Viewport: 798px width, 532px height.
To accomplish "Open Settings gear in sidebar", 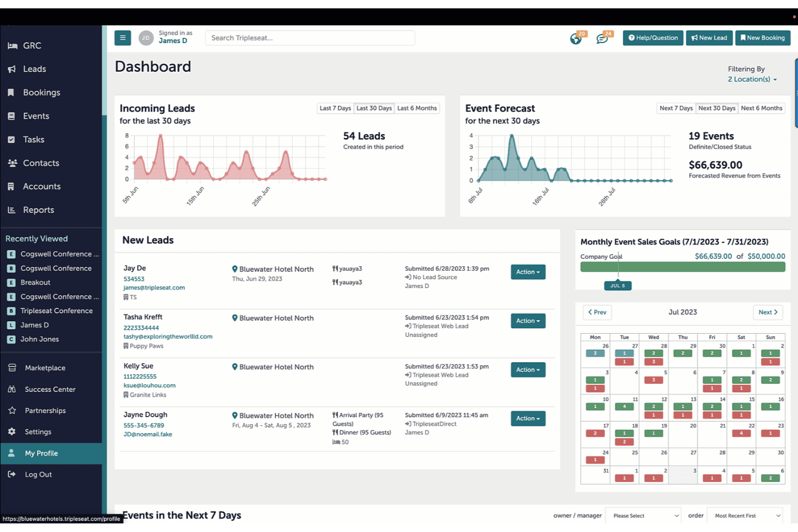I will click(38, 432).
